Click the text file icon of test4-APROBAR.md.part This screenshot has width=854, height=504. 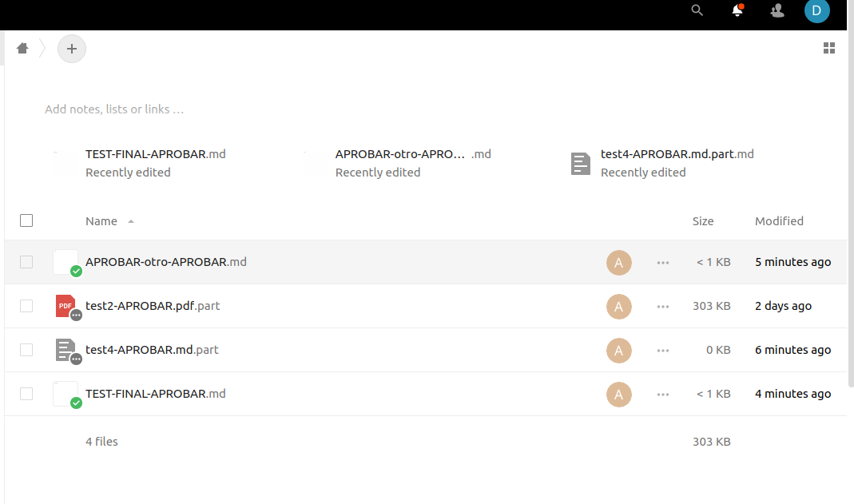(x=66, y=350)
